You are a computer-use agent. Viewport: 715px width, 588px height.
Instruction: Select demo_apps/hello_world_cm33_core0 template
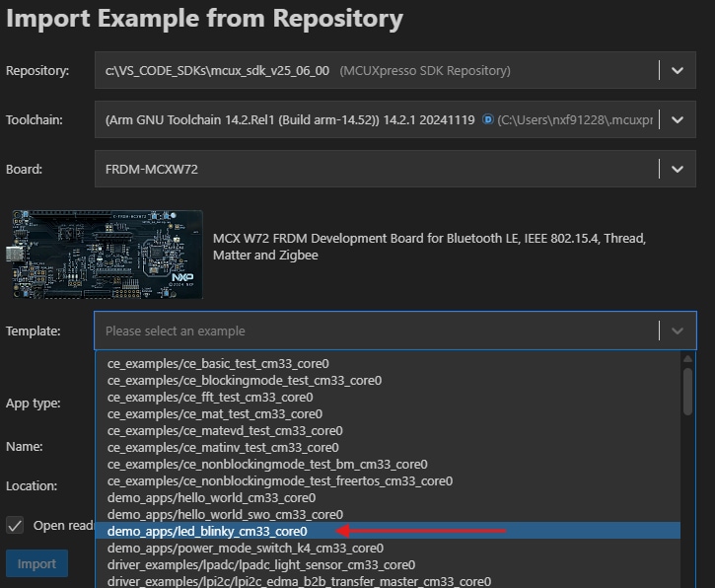click(388, 497)
